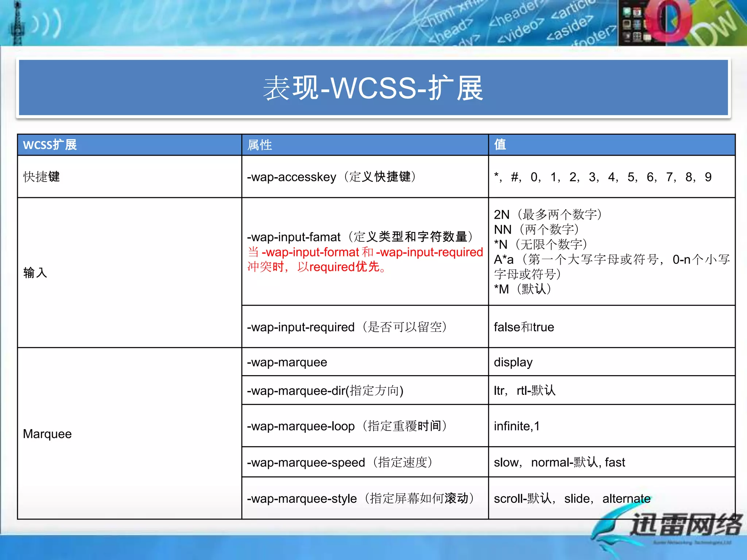Click the infinite,1 value cell

pos(612,426)
